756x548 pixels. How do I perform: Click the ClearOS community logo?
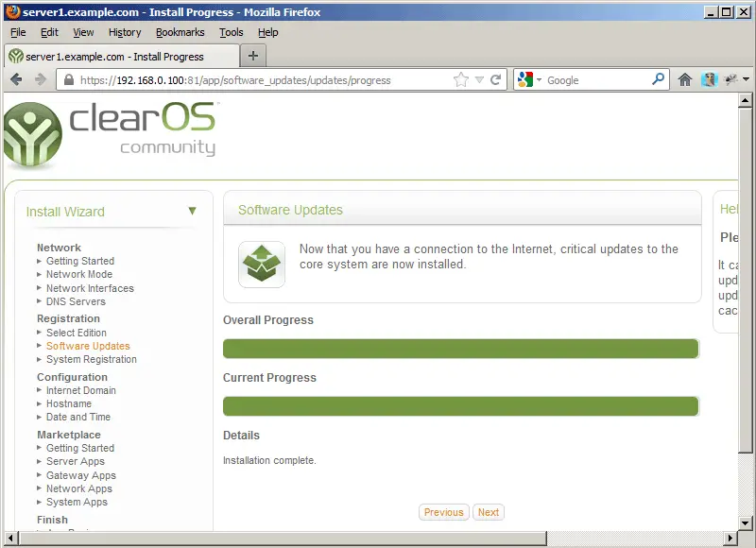pyautogui.click(x=111, y=134)
